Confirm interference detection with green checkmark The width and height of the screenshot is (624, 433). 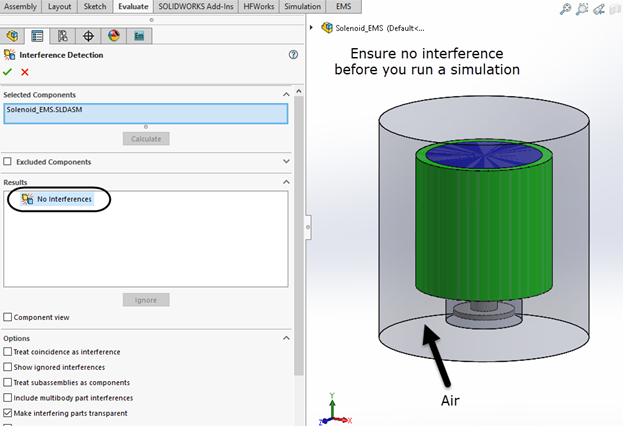[x=8, y=72]
